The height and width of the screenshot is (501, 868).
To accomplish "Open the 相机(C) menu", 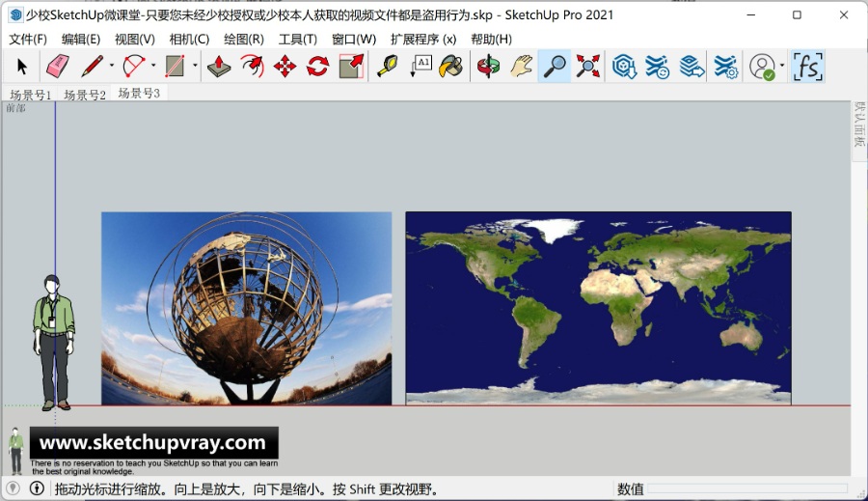I will click(189, 40).
